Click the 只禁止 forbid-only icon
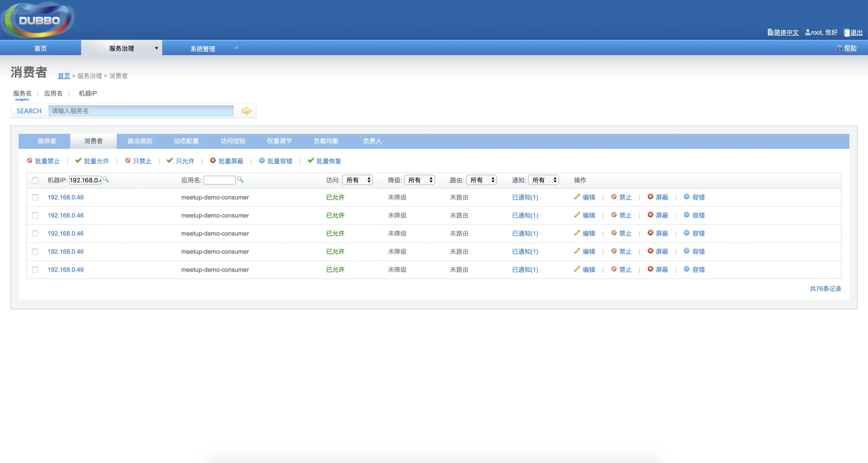Image resolution: width=868 pixels, height=463 pixels. (x=128, y=161)
